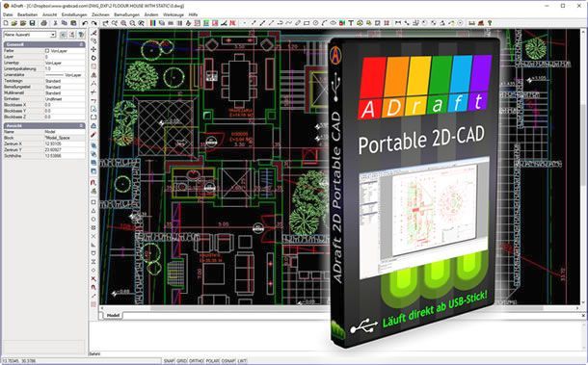The height and width of the screenshot is (365, 588).
Task: Click the help pin icon at toolbar end
Action: [490, 23]
